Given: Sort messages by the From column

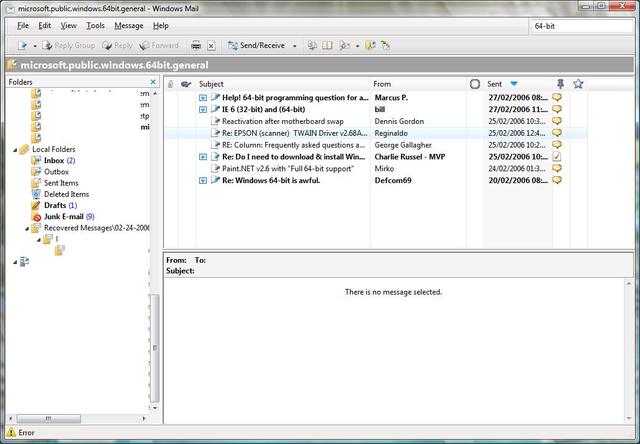Looking at the screenshot, I should click(419, 84).
